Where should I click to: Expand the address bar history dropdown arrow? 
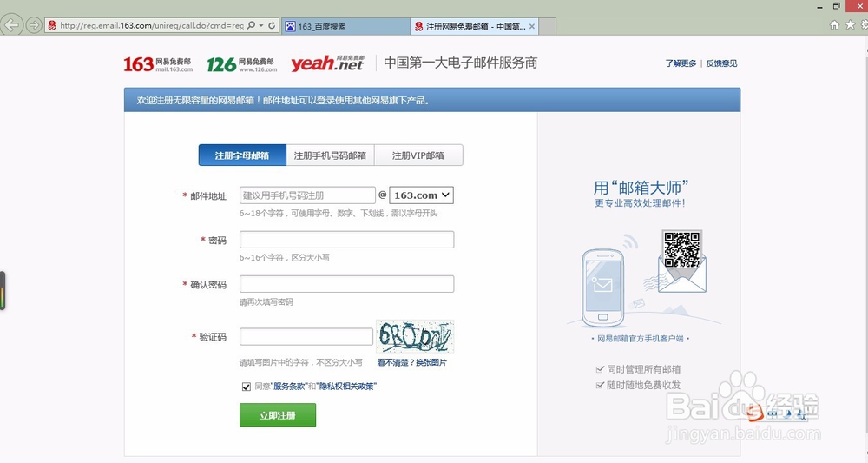click(261, 25)
